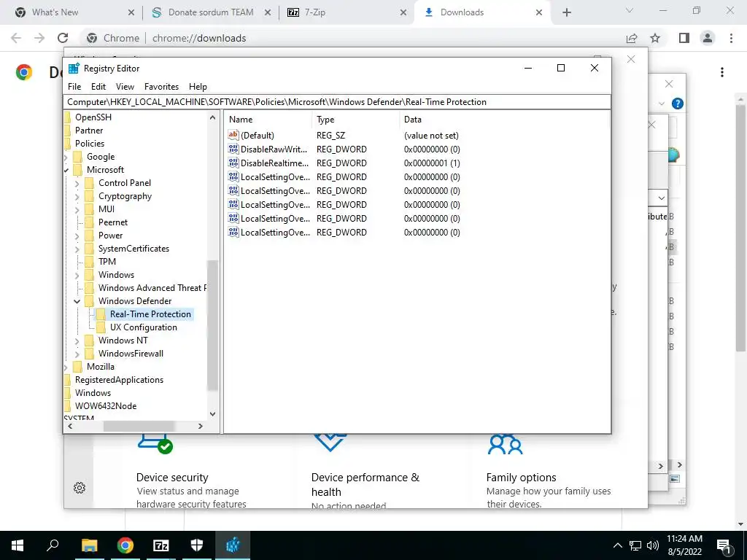Open Windows Security settings gear
Viewport: 747px width, 560px height.
point(80,488)
